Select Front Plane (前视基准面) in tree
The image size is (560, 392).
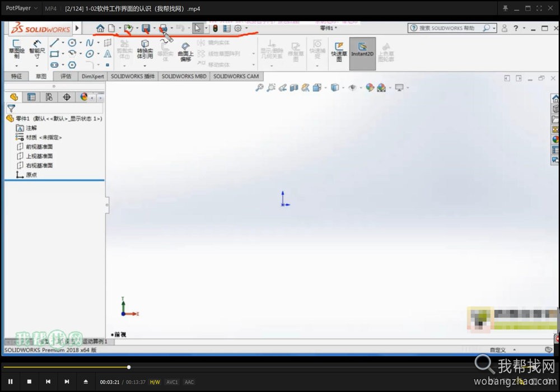click(35, 147)
